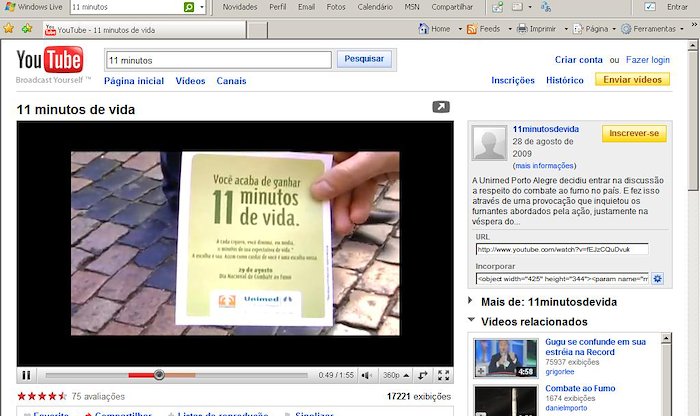This screenshot has height=416, width=700.
Task: Pause the video with the pause button
Action: tap(26, 375)
